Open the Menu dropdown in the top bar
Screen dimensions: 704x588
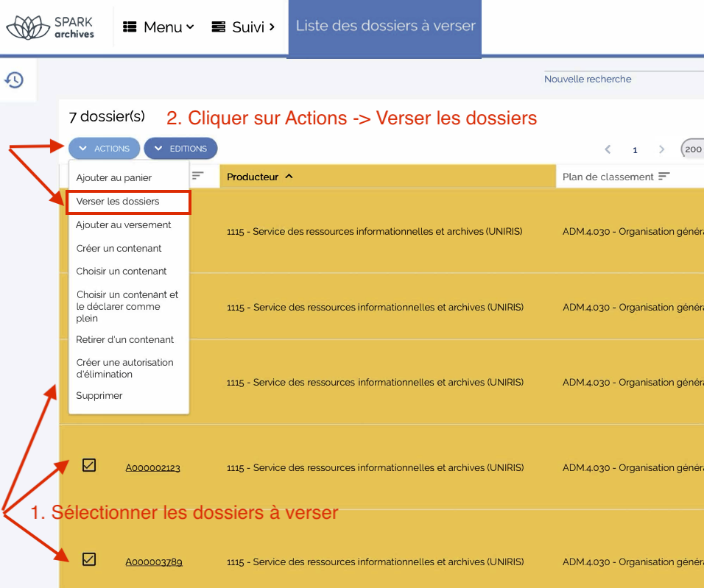point(159,27)
